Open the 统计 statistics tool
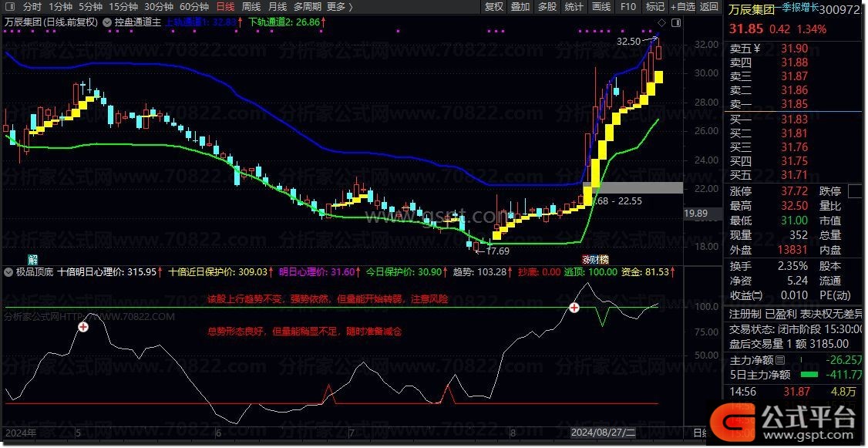The image size is (868, 448). coord(574,7)
